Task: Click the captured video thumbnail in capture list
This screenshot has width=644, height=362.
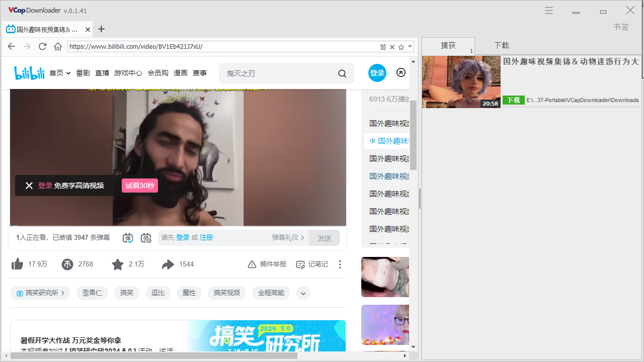Action: point(461,81)
